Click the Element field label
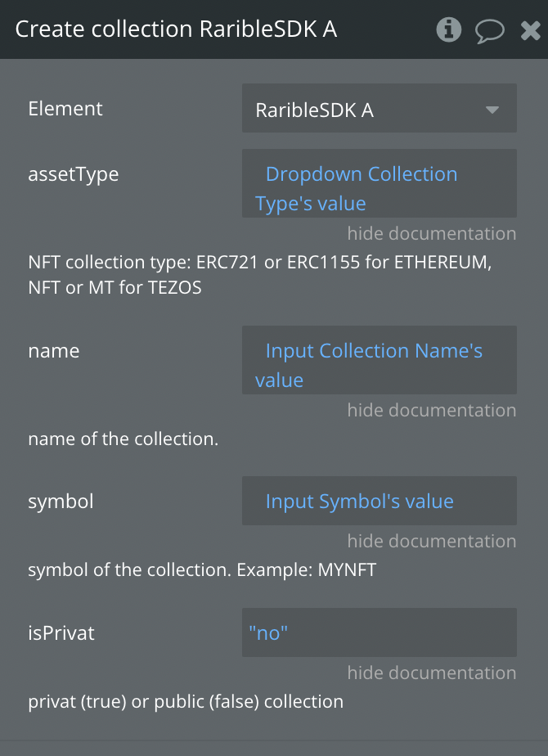The height and width of the screenshot is (756, 548). pyautogui.click(x=65, y=109)
